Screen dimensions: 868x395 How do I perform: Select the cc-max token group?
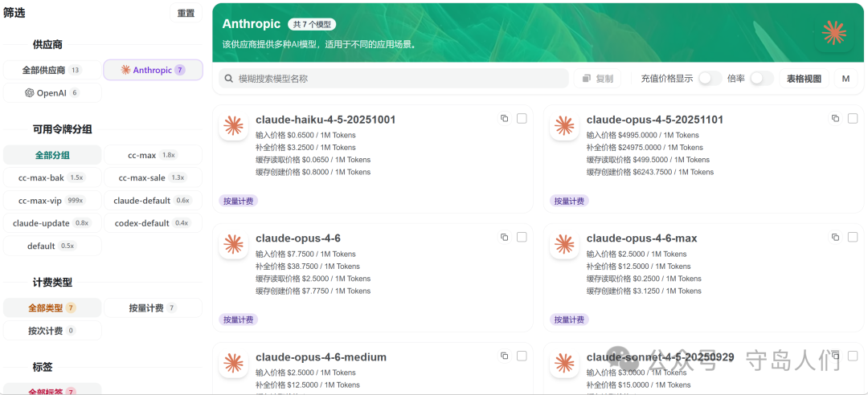click(153, 156)
